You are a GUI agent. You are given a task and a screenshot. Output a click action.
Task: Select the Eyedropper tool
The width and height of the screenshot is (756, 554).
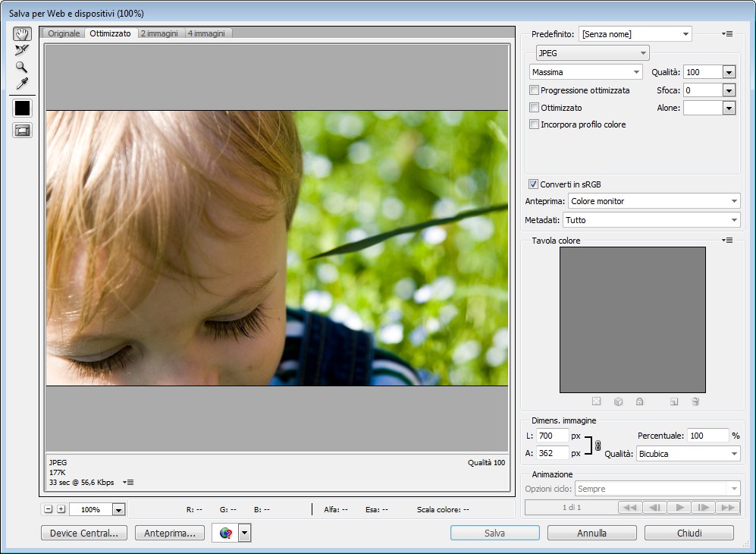(x=22, y=83)
